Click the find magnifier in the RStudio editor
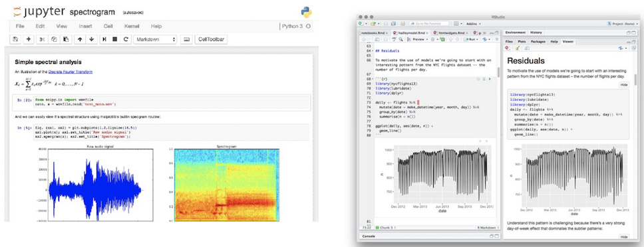This screenshot has height=247, width=644. click(401, 39)
